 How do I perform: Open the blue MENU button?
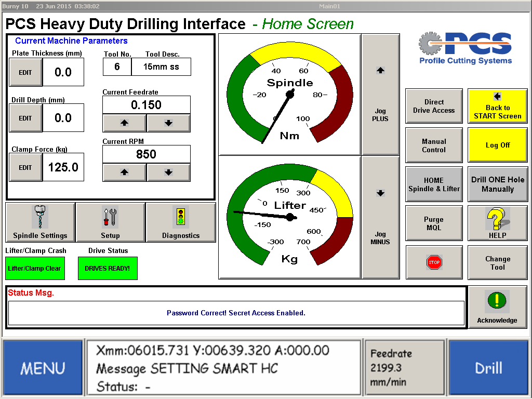pyautogui.click(x=43, y=368)
